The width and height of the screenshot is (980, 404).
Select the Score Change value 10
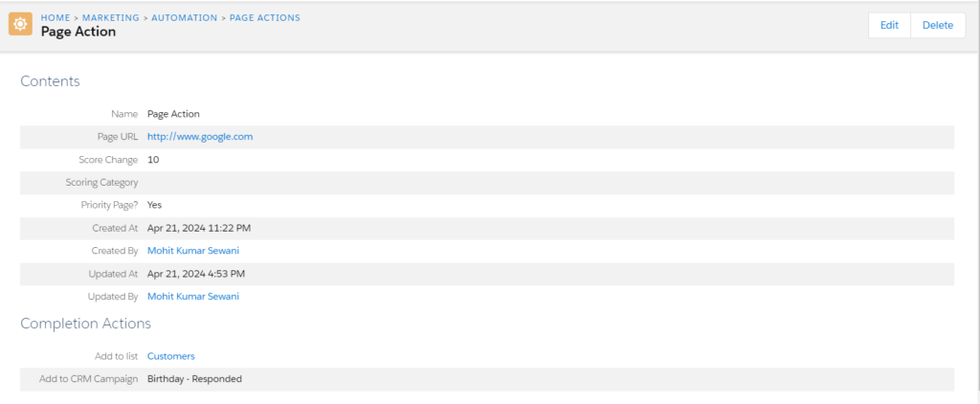tap(153, 160)
